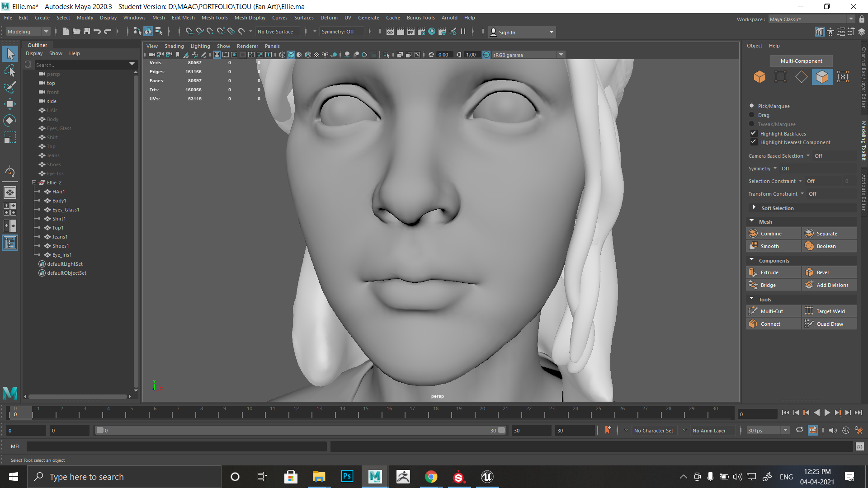868x488 pixels.
Task: Uncheck Highlight Backfaces checkbox
Action: point(754,133)
